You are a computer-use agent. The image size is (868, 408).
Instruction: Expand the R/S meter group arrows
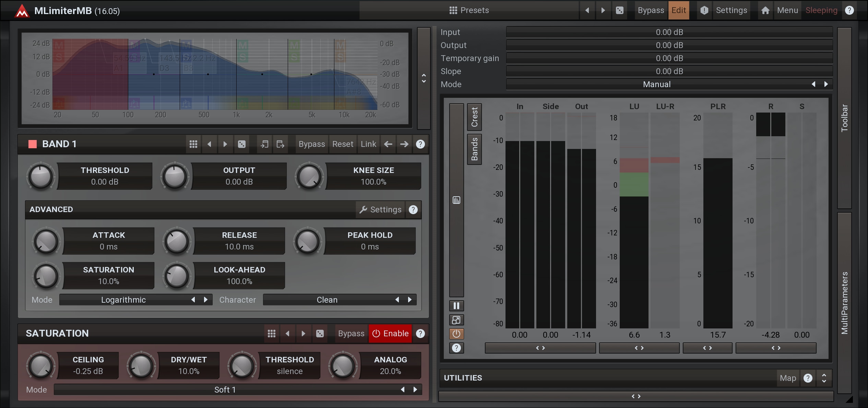point(776,348)
